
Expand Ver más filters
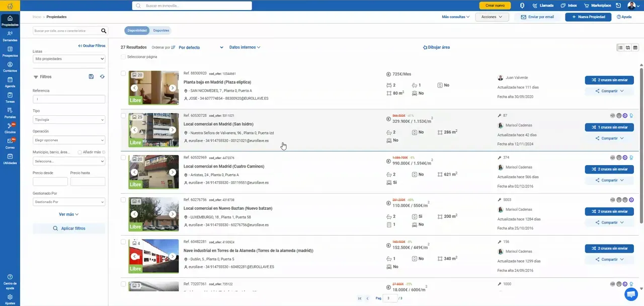point(69,214)
